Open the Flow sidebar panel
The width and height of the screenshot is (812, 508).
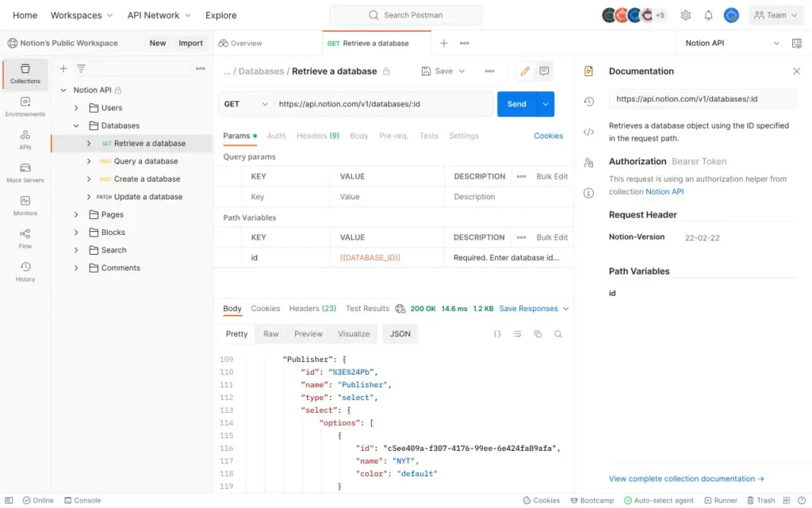25,239
